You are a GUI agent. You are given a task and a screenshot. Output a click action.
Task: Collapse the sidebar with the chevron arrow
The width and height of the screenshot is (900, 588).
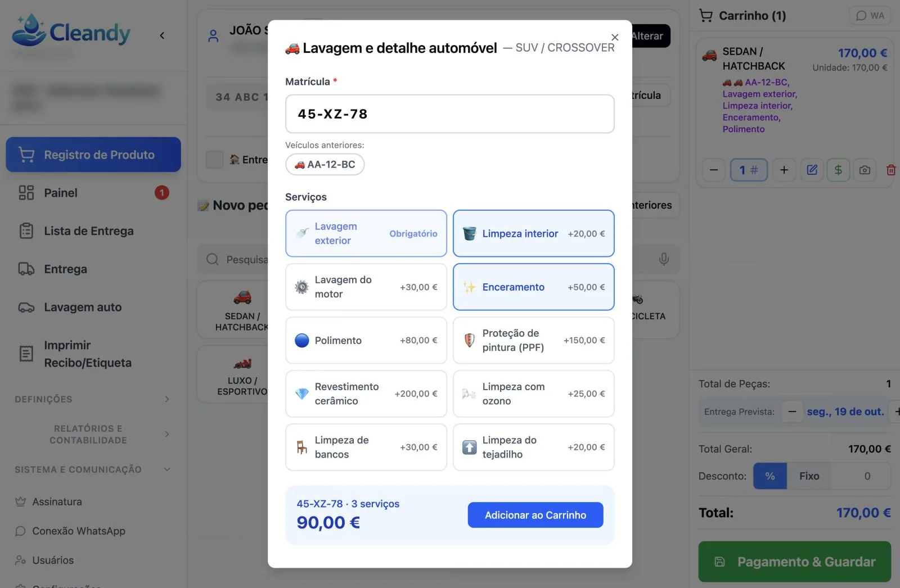pos(162,35)
